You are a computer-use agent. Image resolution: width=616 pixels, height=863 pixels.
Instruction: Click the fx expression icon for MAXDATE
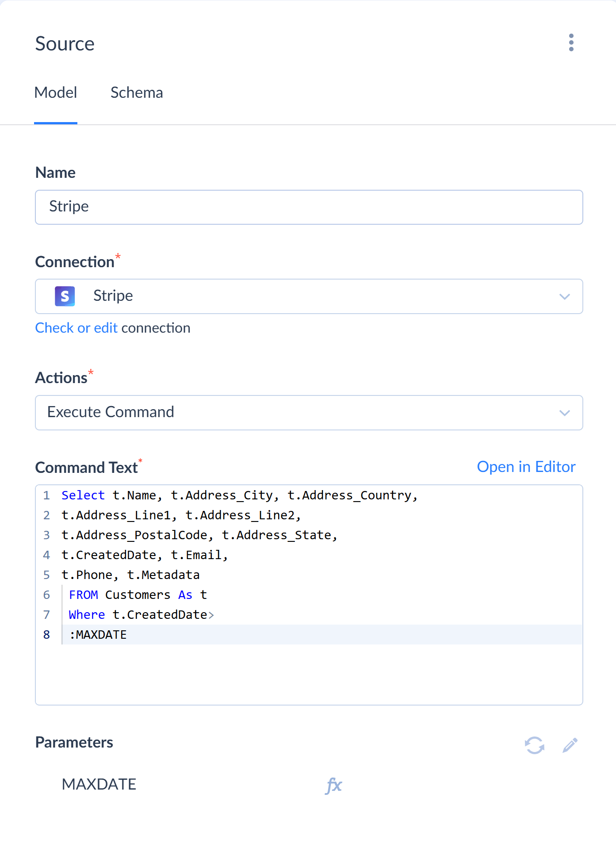334,785
